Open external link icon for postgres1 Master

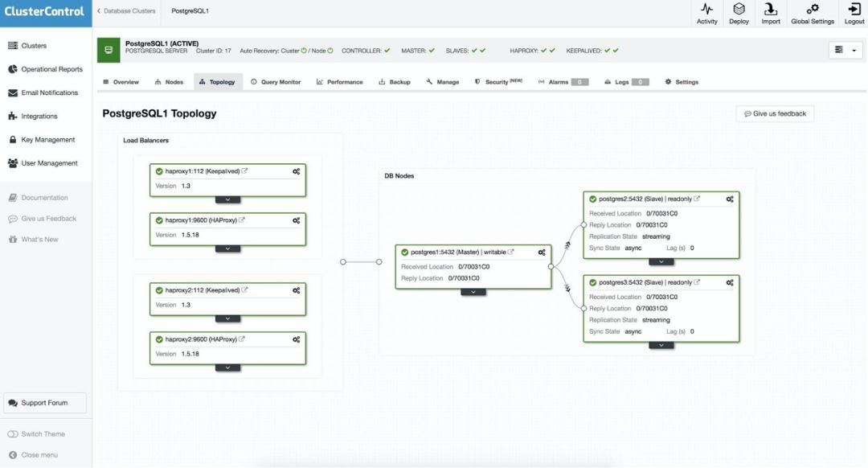click(511, 252)
